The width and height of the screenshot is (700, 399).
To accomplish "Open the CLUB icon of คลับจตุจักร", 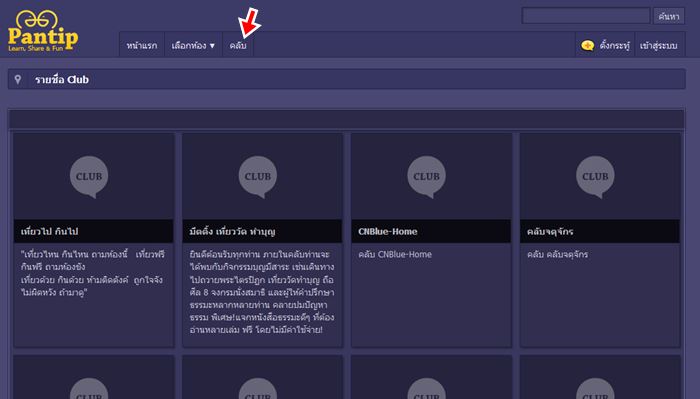I will tap(595, 177).
